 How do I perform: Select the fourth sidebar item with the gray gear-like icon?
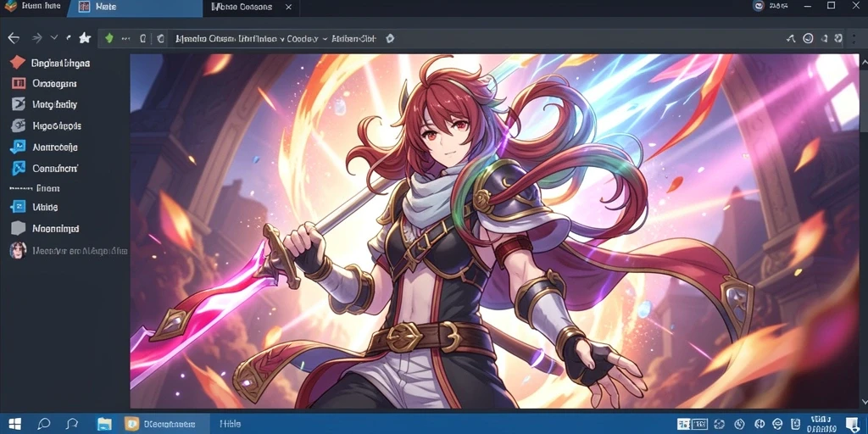[46, 125]
